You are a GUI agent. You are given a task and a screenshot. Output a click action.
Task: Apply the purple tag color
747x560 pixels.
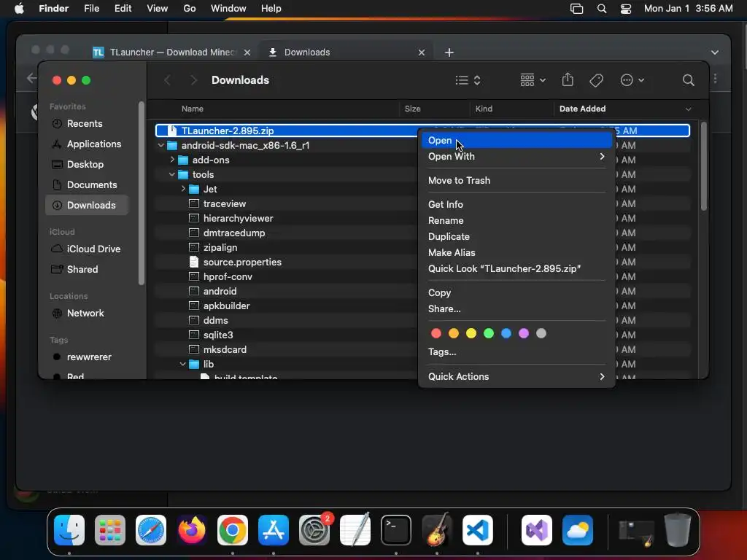(x=524, y=333)
